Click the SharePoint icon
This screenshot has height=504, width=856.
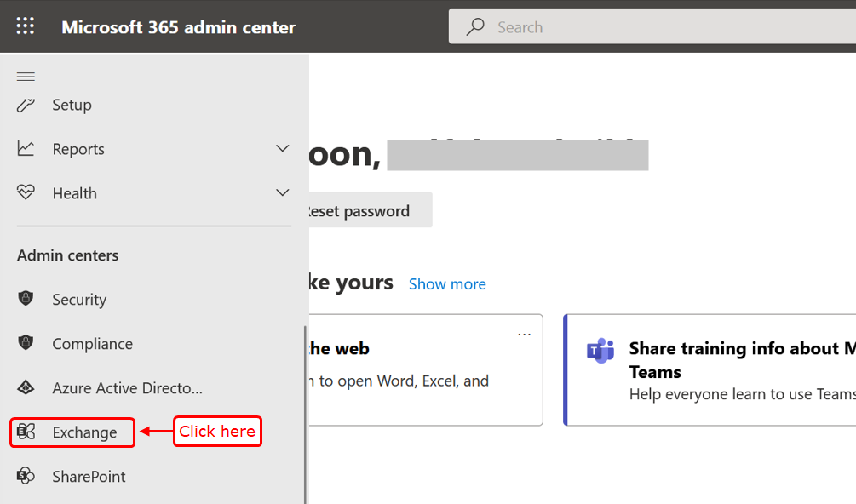pyautogui.click(x=26, y=476)
